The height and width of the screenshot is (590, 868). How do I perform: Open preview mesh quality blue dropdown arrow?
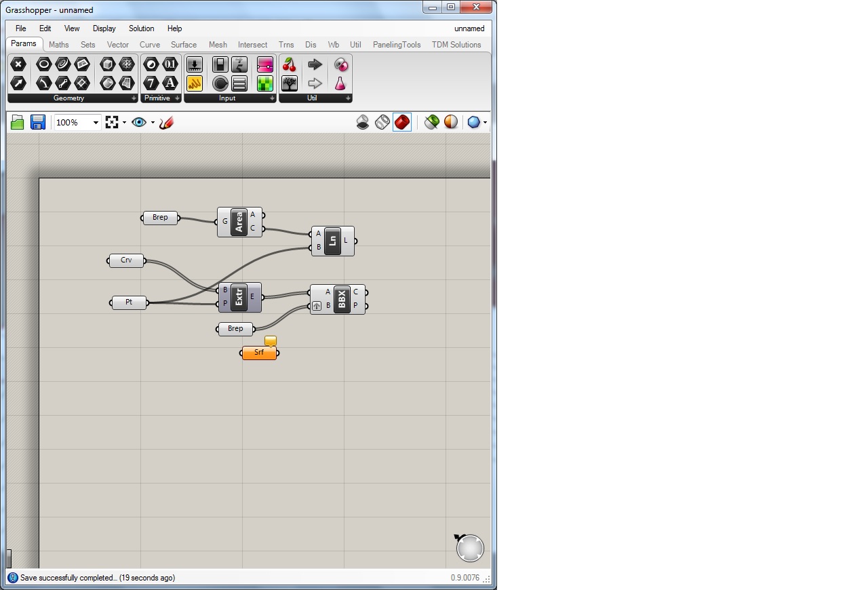point(485,123)
